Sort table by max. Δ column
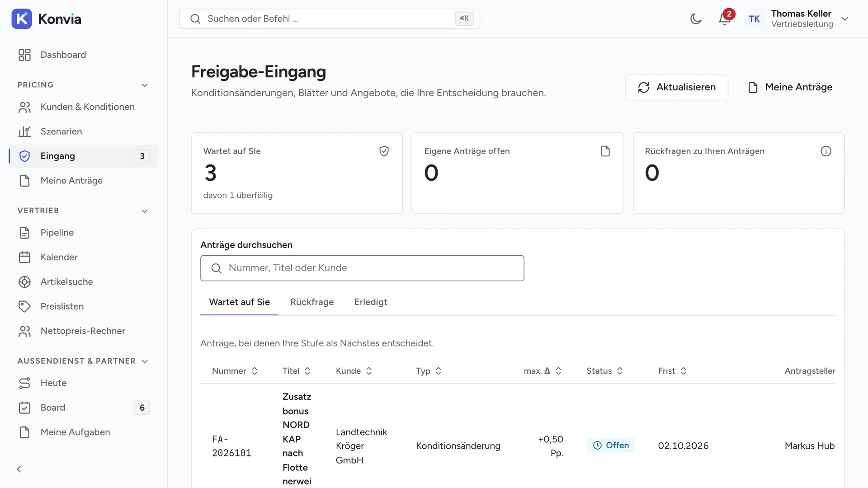The height and width of the screenshot is (488, 868). click(543, 371)
